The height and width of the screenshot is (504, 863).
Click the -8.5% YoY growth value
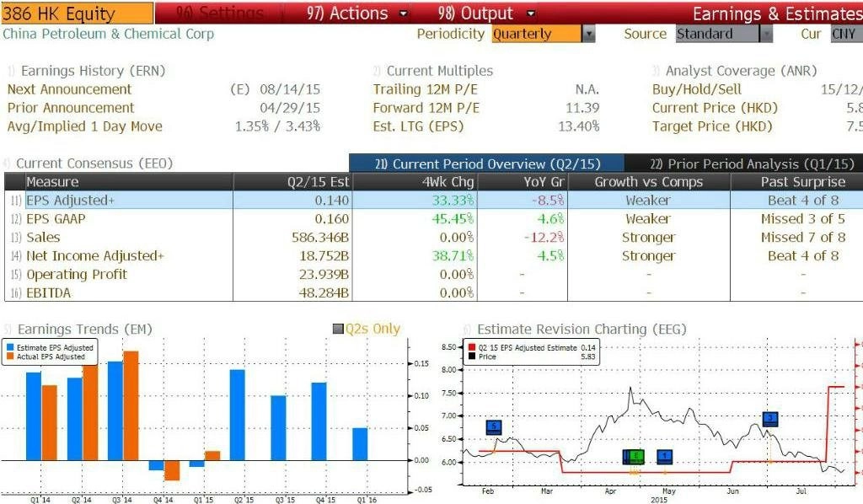(x=548, y=201)
